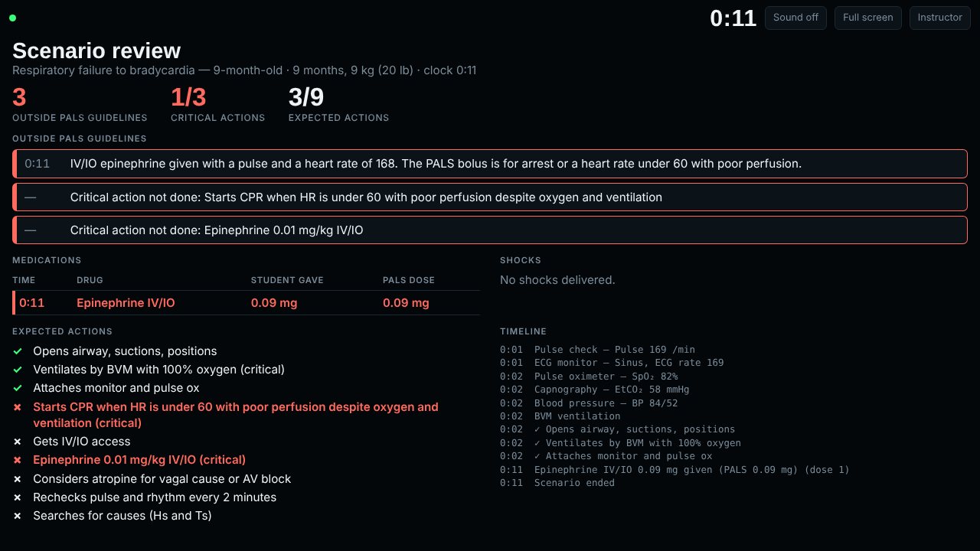
Task: Click the timeline entry Blood pressure — BP 84/52
Action: [x=589, y=403]
